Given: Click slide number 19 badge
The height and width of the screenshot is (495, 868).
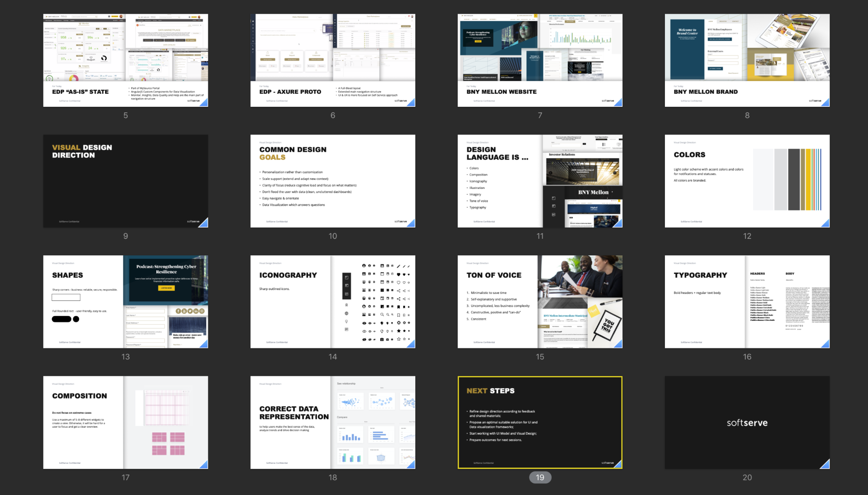Looking at the screenshot, I should click(540, 477).
